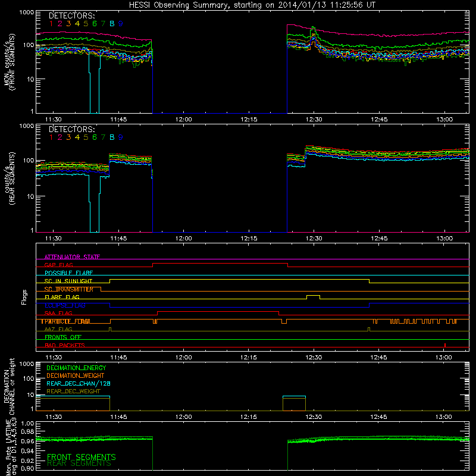Select detector 6 in the front segments legend
This screenshot has height=476, width=476.
[95, 24]
